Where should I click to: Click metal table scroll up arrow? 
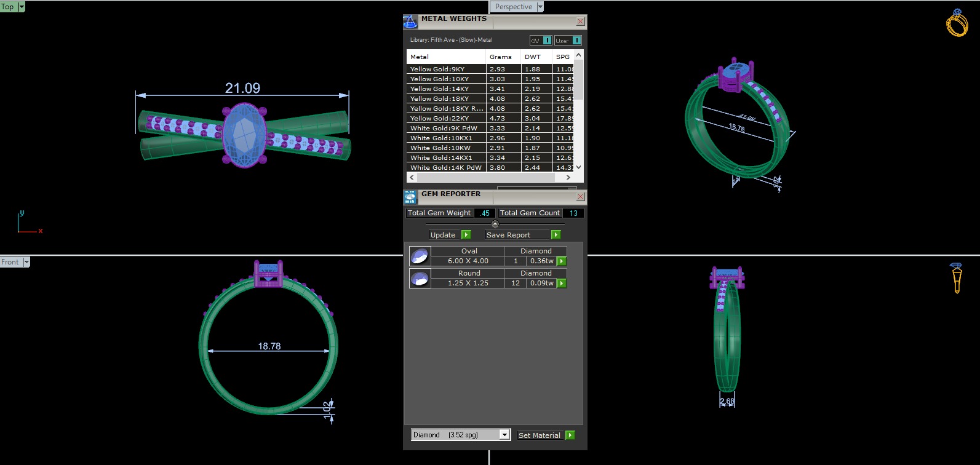pyautogui.click(x=578, y=55)
